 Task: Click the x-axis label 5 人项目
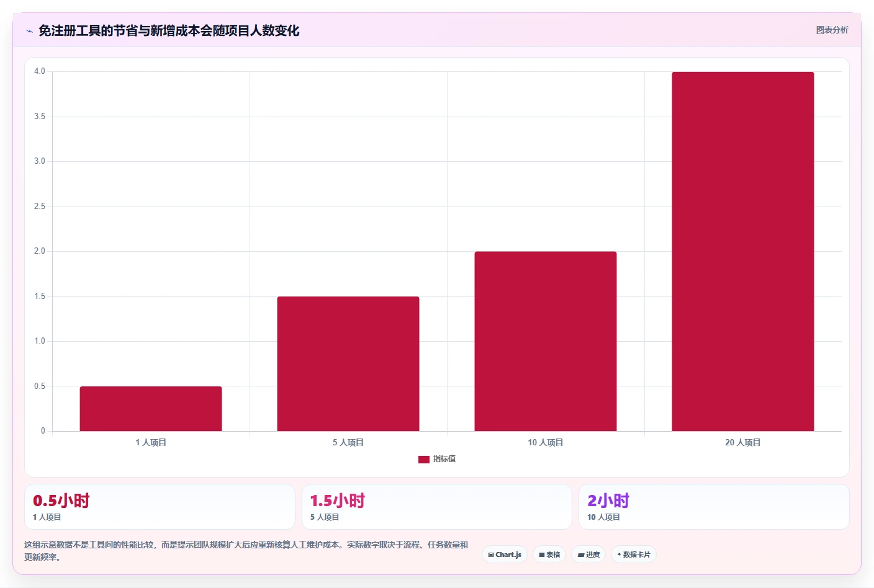(348, 442)
